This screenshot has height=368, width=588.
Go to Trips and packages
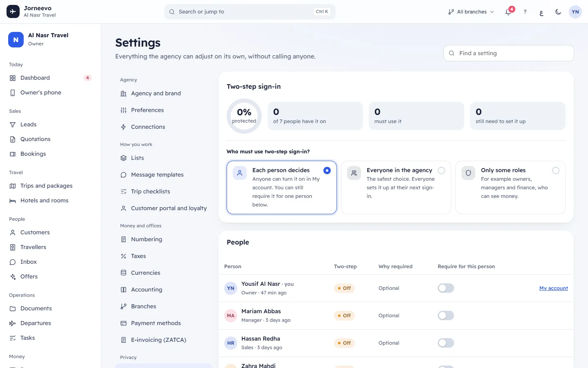click(50, 186)
